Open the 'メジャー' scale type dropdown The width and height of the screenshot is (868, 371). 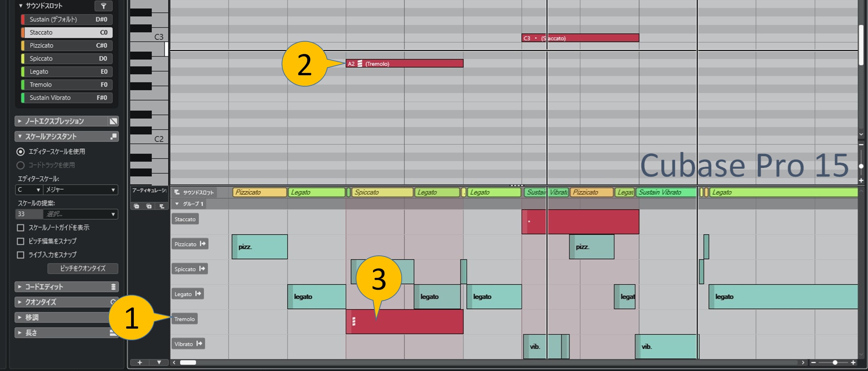(80, 189)
